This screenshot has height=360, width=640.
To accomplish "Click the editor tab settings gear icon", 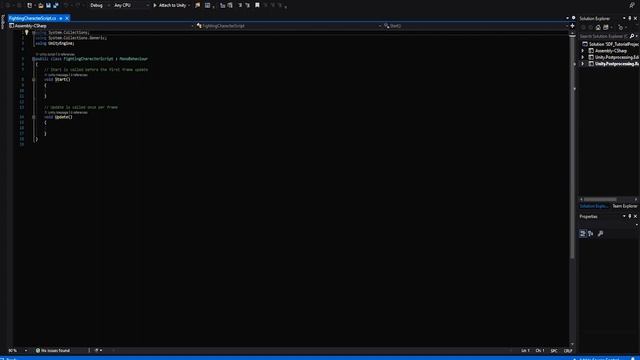I will [x=573, y=18].
